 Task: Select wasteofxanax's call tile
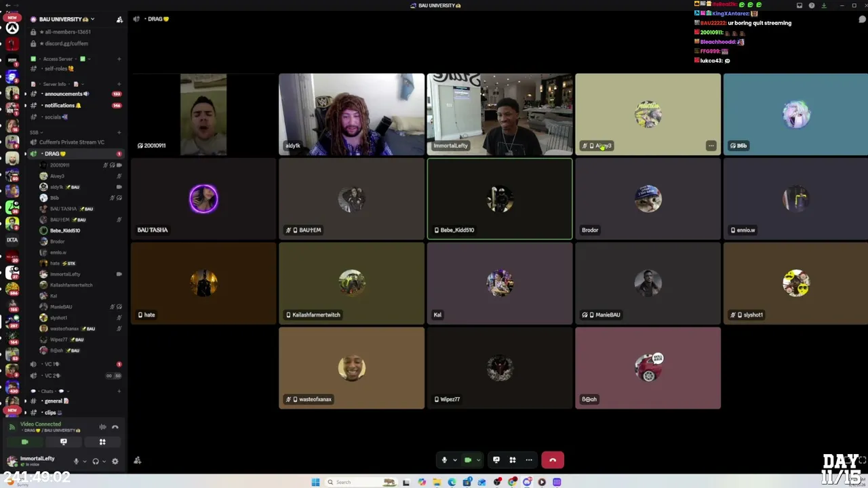click(x=351, y=368)
